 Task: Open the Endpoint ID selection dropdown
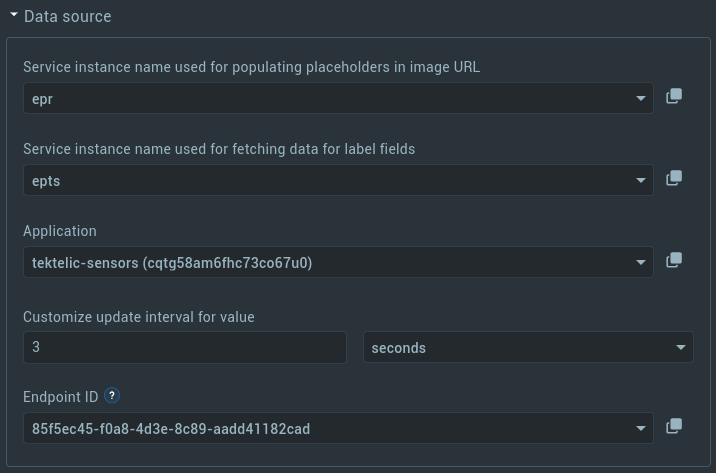click(x=338, y=428)
